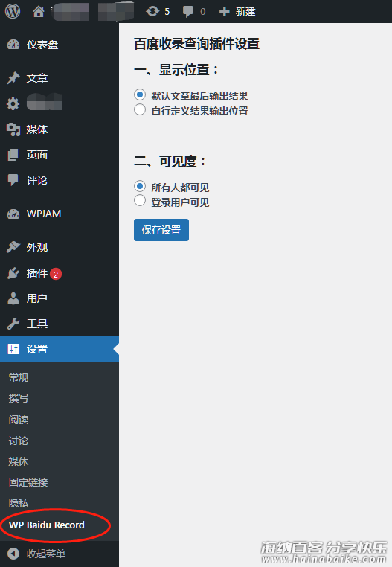Click the 插件 plug icon
Screen dimensions: 392x567
tap(13, 273)
